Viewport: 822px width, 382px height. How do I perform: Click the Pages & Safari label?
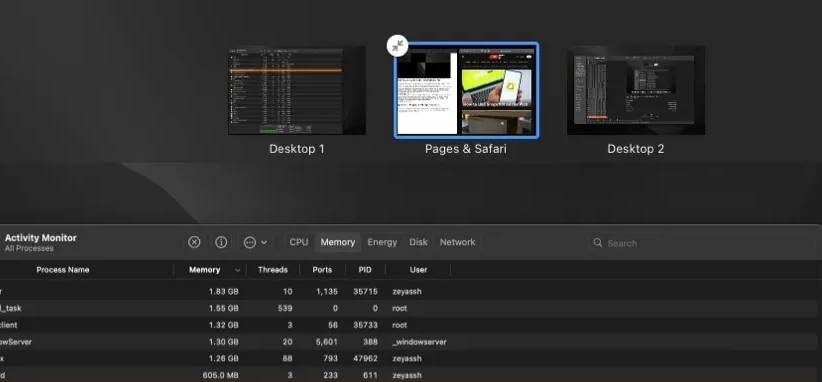[x=466, y=149]
